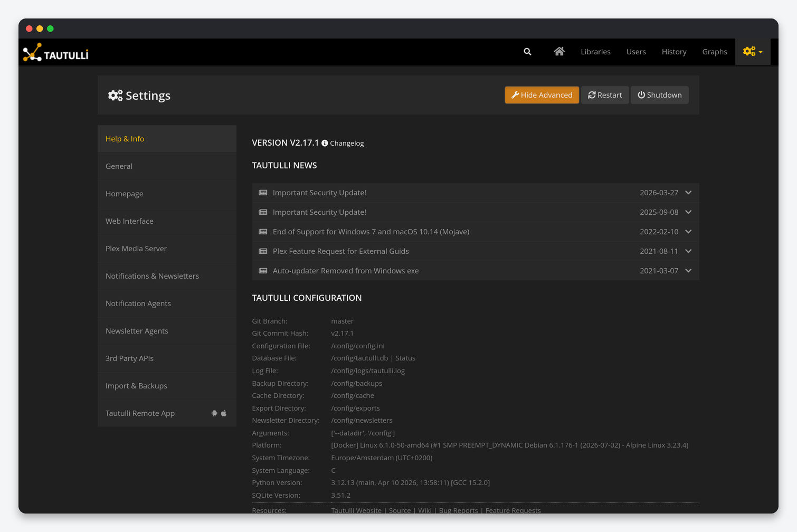Select Homepage settings tab
This screenshot has height=532, width=797.
pos(167,194)
